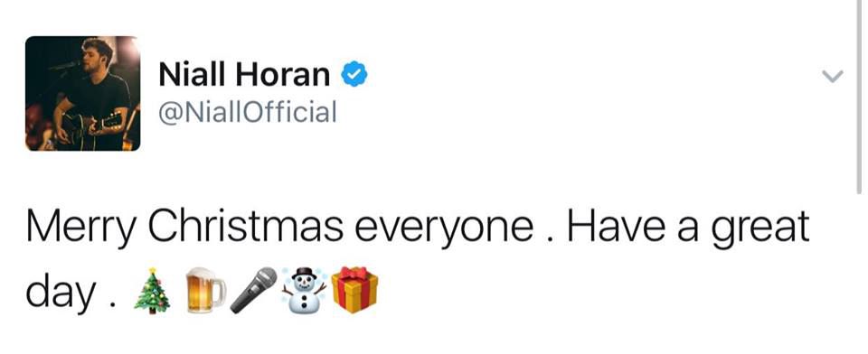Image resolution: width=868 pixels, height=354 pixels.
Task: Click the guitar in the profile photo
Action: point(89,126)
